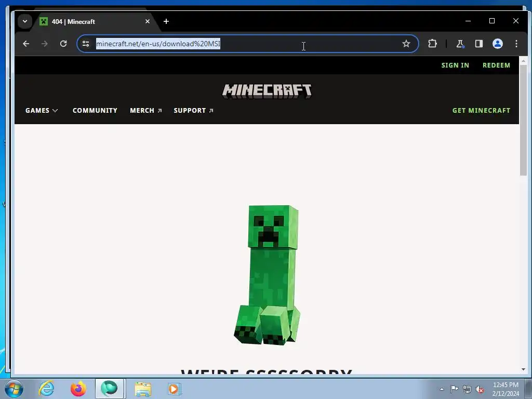Open the muted volume tray icon
Viewport: 532px width, 399px height.
coord(480,389)
